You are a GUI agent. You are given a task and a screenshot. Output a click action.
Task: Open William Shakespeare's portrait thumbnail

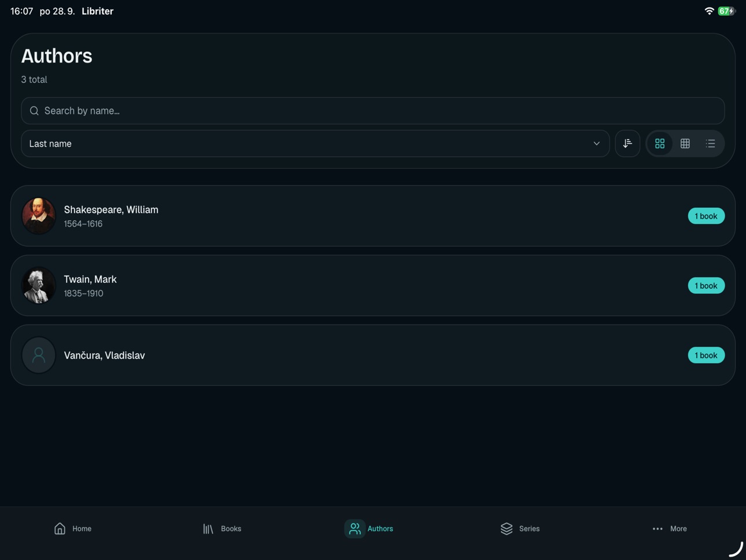point(39,216)
